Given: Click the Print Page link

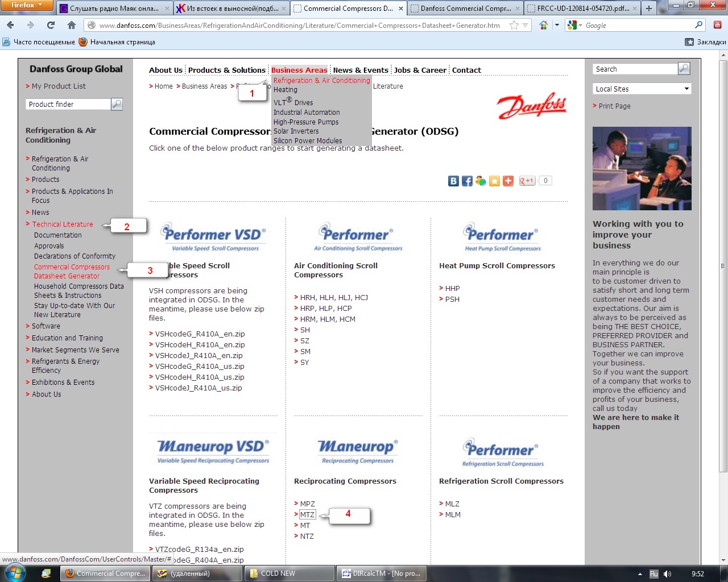Looking at the screenshot, I should point(614,106).
